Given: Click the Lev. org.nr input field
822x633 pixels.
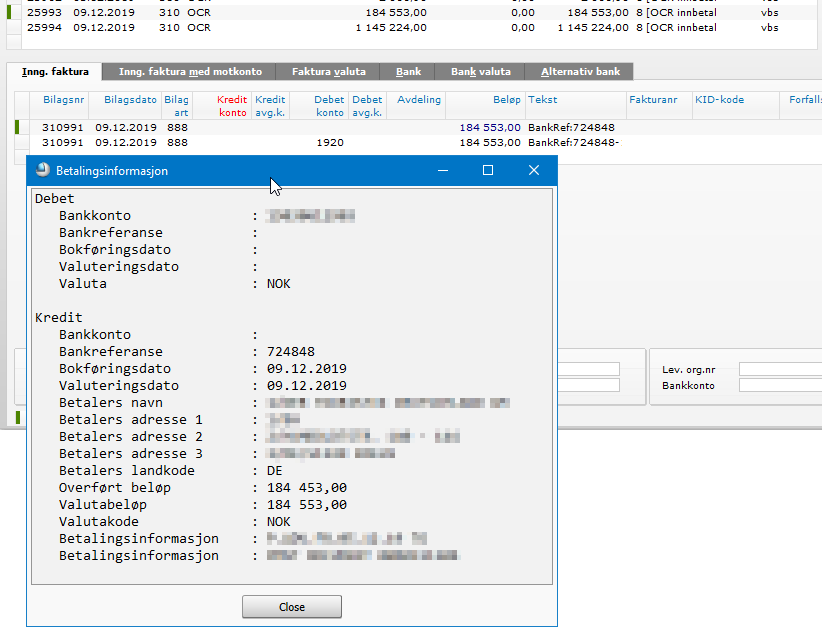Looking at the screenshot, I should [781, 369].
